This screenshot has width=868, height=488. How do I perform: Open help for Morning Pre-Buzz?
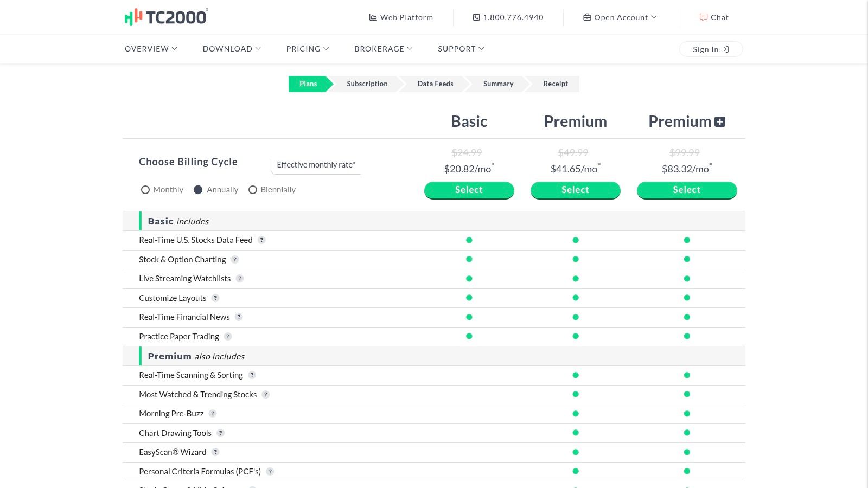[213, 414]
